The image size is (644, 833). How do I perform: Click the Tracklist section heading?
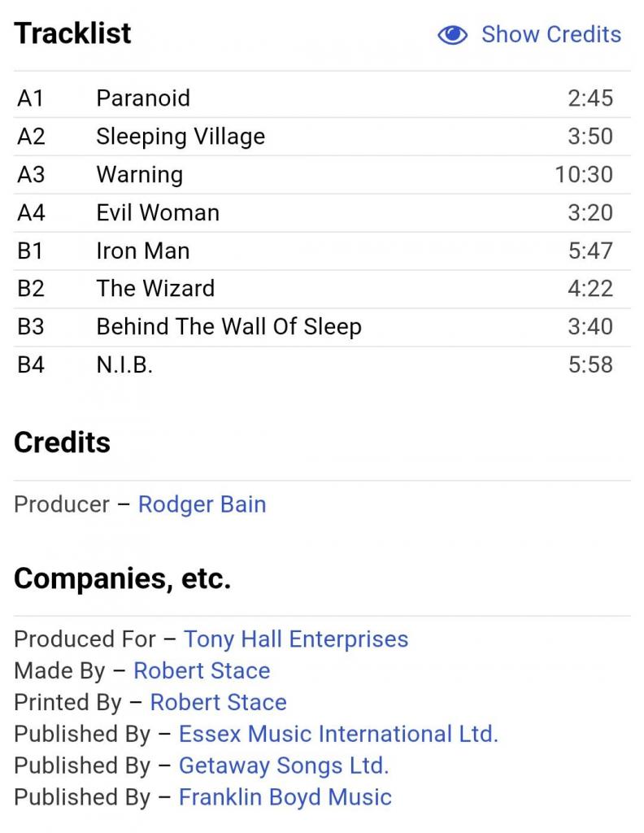click(x=72, y=33)
